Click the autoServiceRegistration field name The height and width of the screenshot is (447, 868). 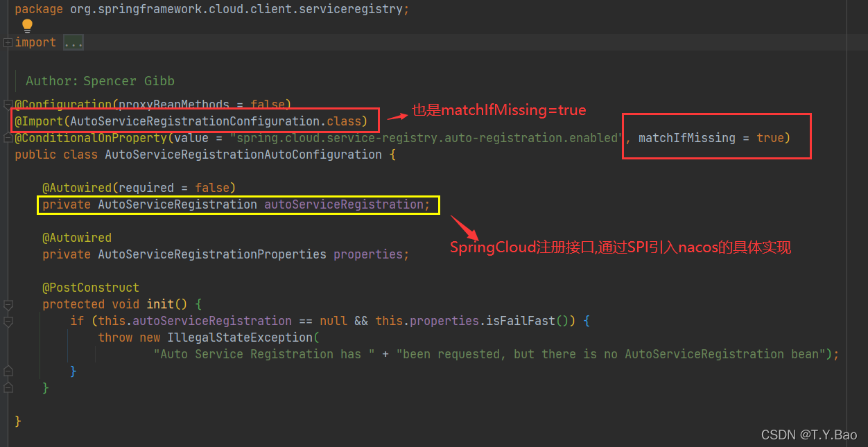point(344,204)
